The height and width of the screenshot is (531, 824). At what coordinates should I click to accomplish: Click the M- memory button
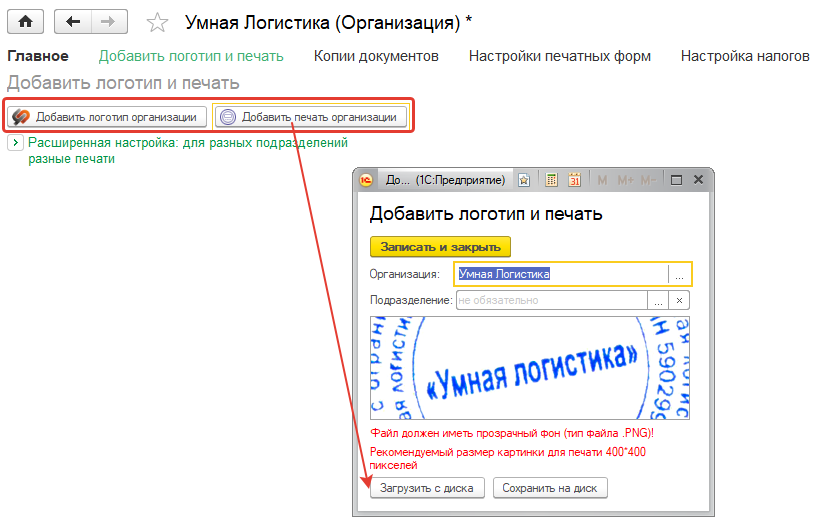coord(648,180)
